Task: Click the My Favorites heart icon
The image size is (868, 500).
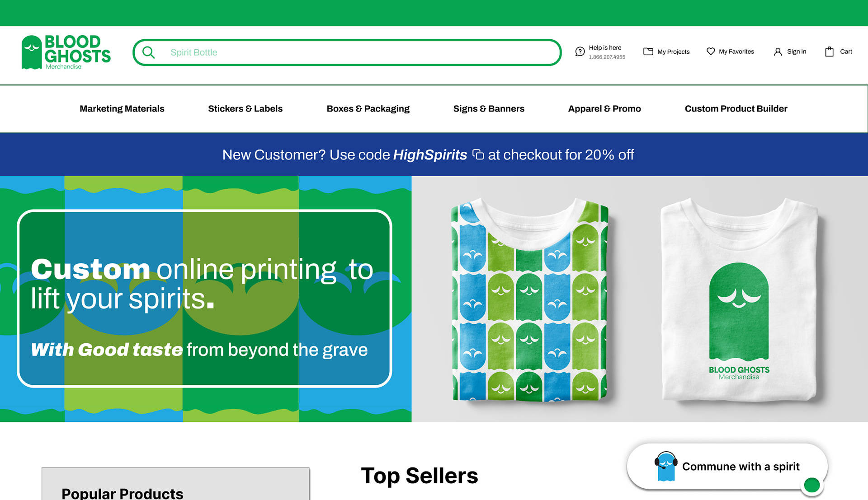Action: [x=711, y=51]
